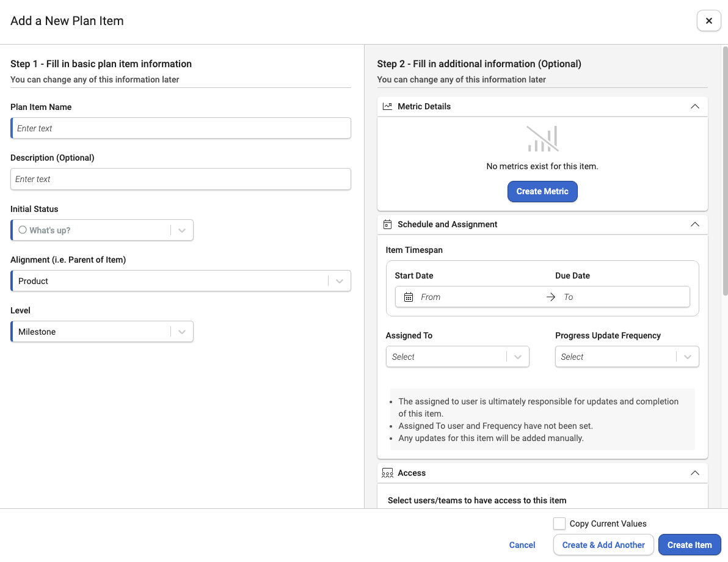Collapse the Access section
This screenshot has height=562, width=728.
tap(694, 473)
